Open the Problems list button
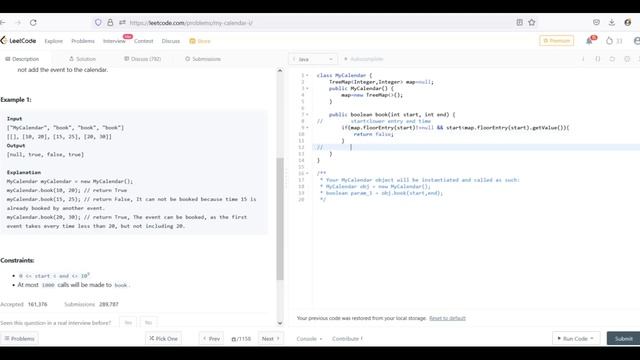This screenshot has height=360, width=640. click(19, 339)
